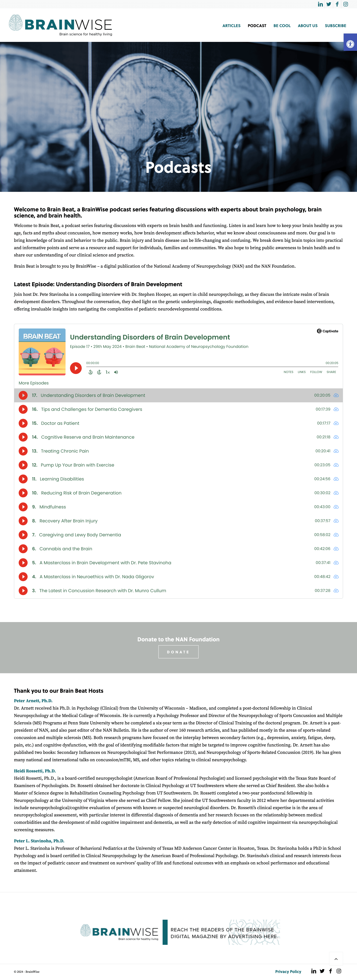Click the scroll-to-top arrow button
Screen dimensions: 357x980
pos(336,959)
